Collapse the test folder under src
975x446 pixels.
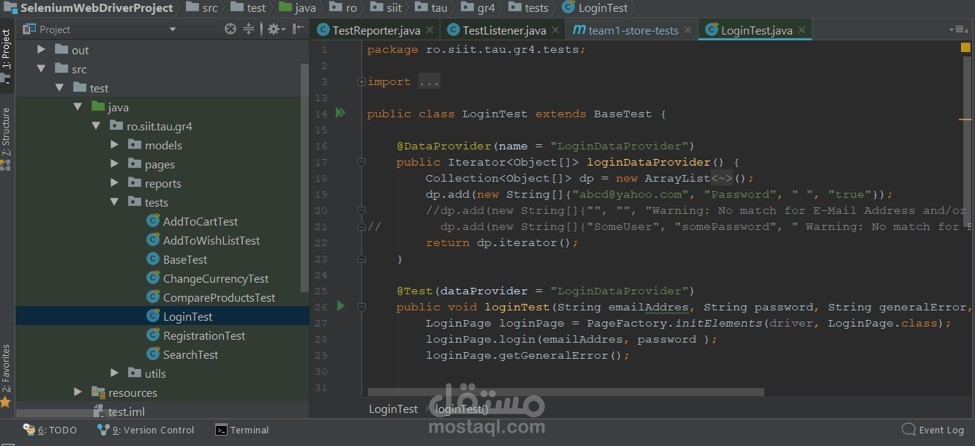60,88
